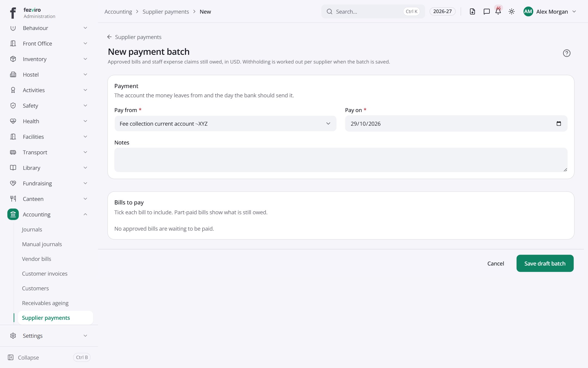Open Manual journals
The height and width of the screenshot is (368, 588).
(42, 244)
